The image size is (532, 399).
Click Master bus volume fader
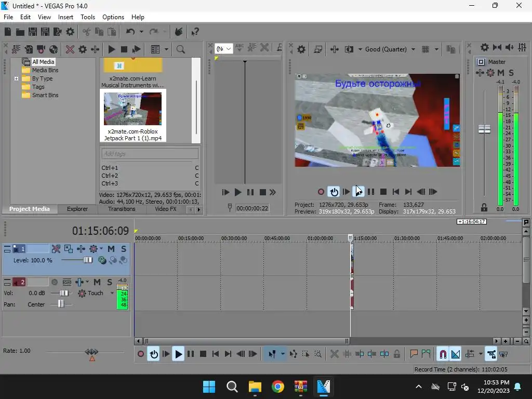click(485, 129)
